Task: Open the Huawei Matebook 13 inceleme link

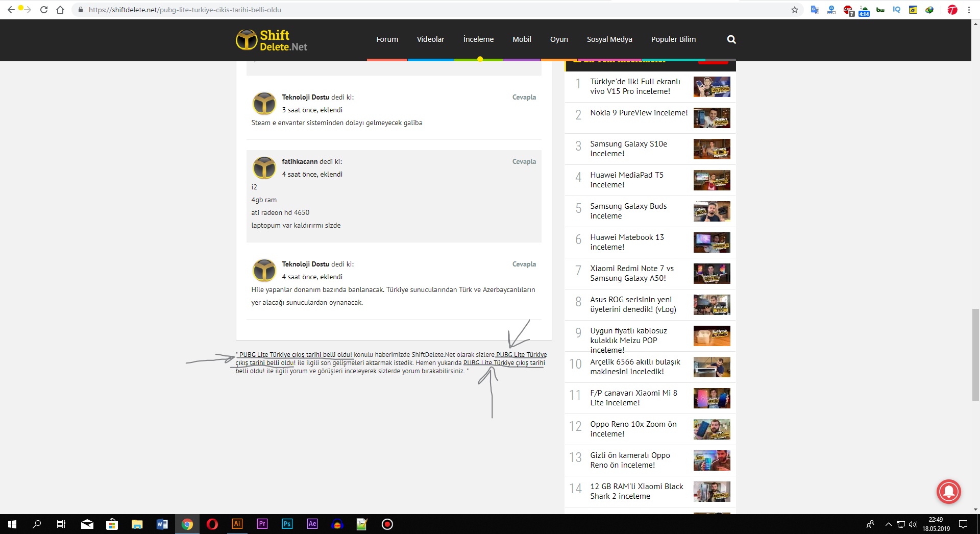Action: (x=627, y=242)
